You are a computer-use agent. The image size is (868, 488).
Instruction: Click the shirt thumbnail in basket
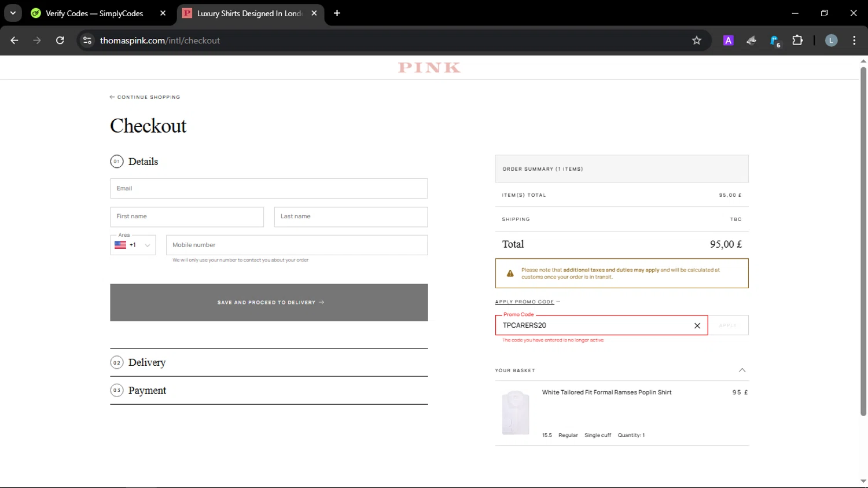point(516,413)
